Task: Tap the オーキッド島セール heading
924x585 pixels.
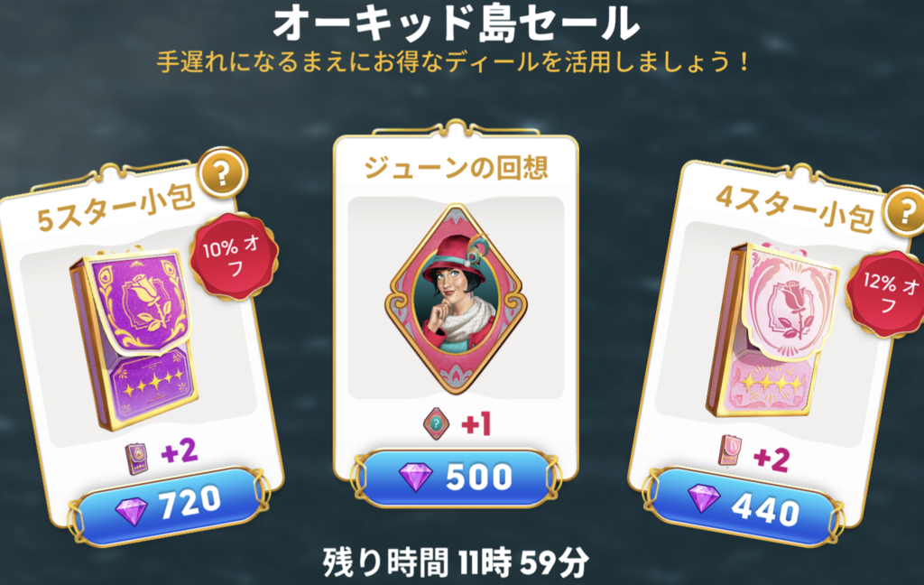Action: pyautogui.click(x=456, y=23)
